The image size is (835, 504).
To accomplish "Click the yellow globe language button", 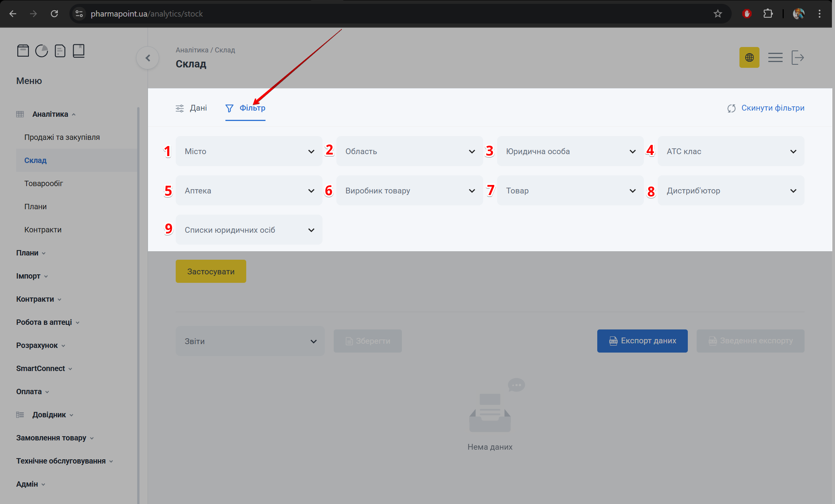I will click(749, 58).
